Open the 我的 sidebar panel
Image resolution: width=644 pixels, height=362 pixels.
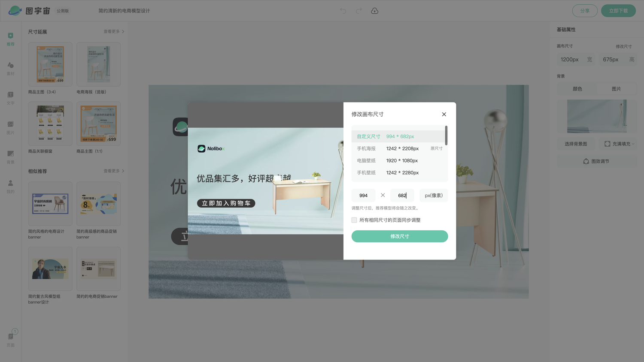tap(10, 187)
